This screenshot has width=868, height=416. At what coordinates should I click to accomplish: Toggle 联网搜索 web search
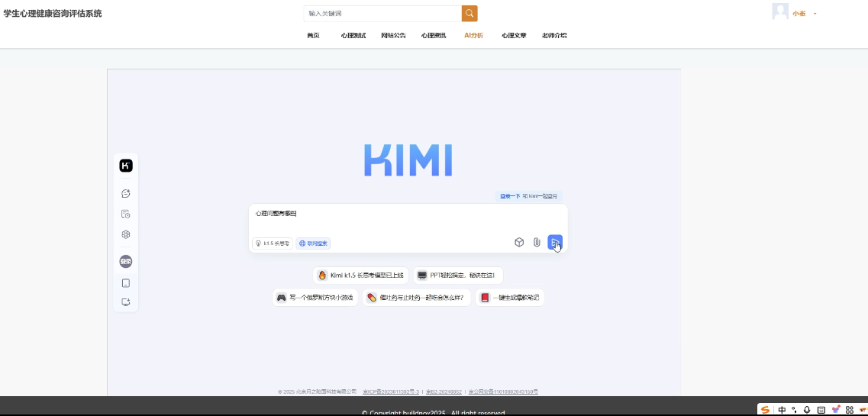pyautogui.click(x=313, y=243)
